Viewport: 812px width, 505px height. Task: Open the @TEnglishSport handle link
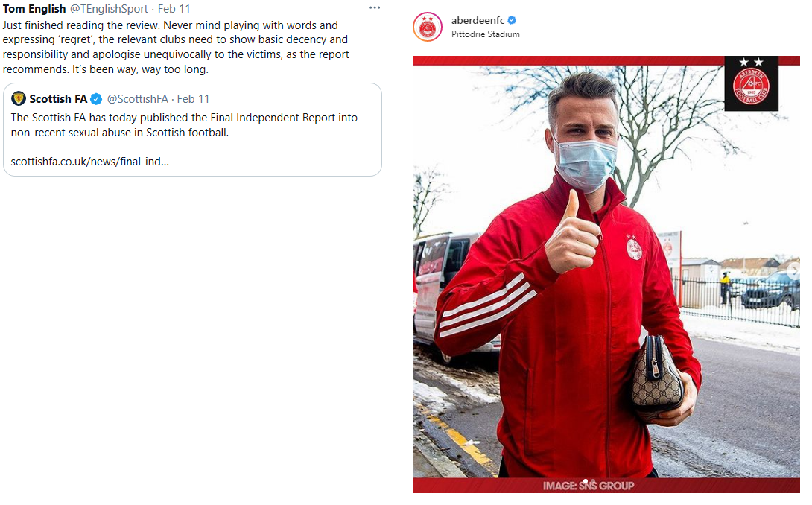pos(109,9)
